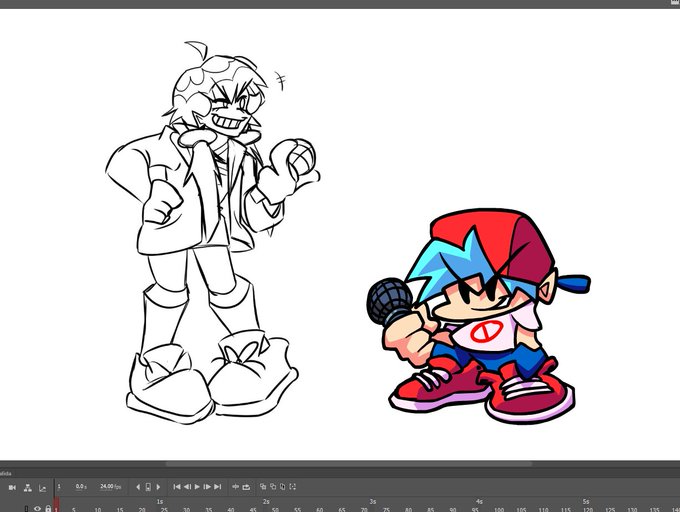Go to the first frame

pyautogui.click(x=177, y=487)
